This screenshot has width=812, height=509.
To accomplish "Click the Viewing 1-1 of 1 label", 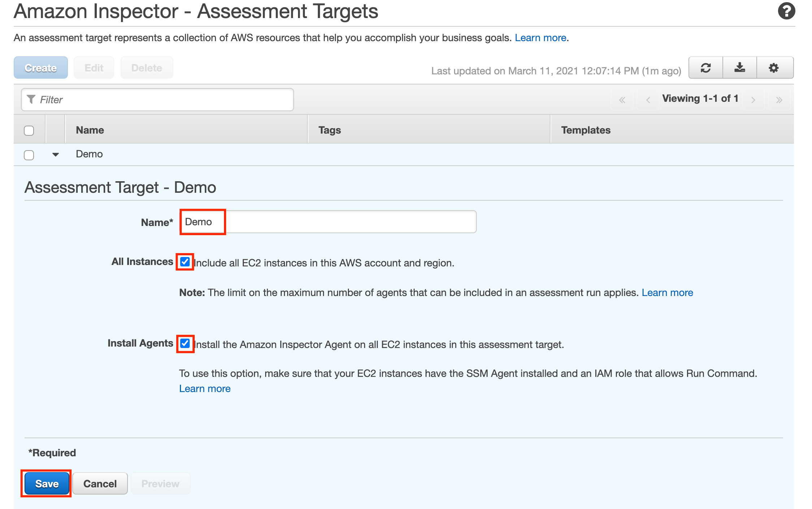I will pos(700,99).
